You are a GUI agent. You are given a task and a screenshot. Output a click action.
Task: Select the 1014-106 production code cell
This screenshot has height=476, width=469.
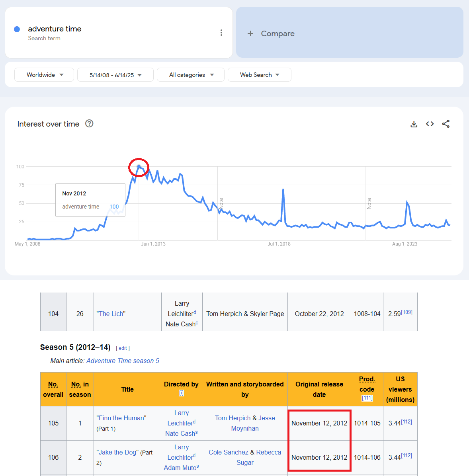[x=367, y=457]
